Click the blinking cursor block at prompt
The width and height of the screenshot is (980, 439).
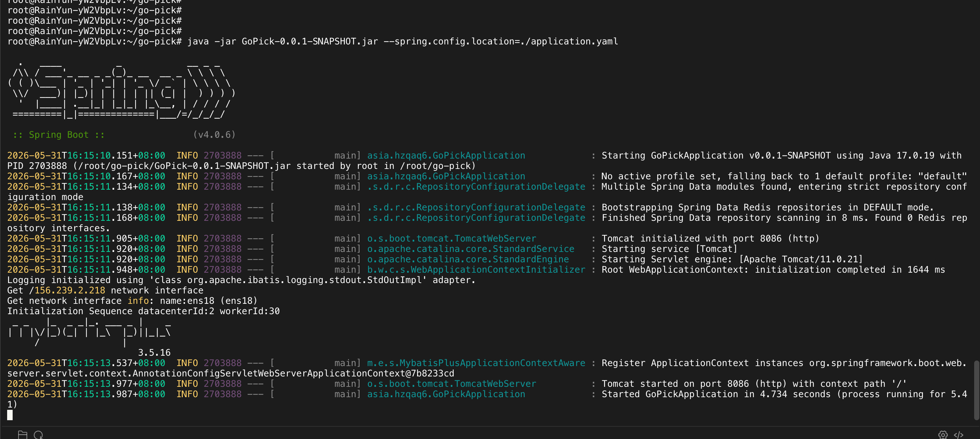tap(10, 415)
